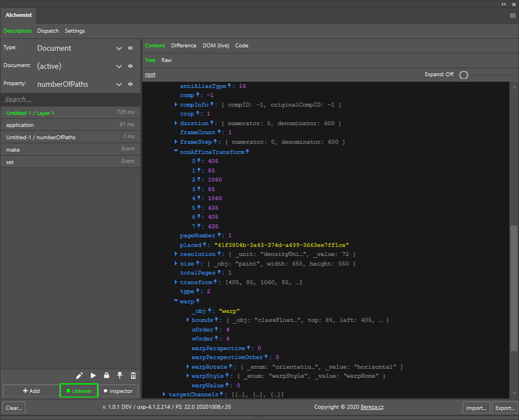Turn on the Expand switch
The image size is (519, 420).
[x=463, y=74]
